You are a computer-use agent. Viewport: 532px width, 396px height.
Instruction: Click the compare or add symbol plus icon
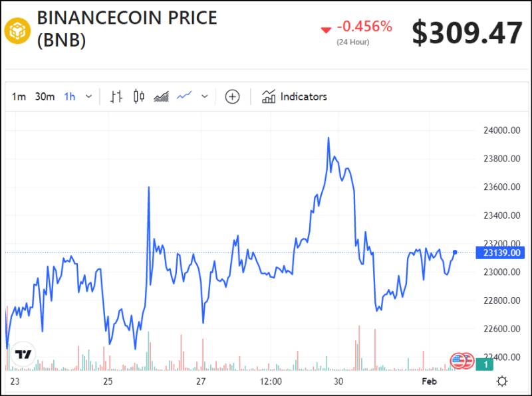[x=232, y=96]
